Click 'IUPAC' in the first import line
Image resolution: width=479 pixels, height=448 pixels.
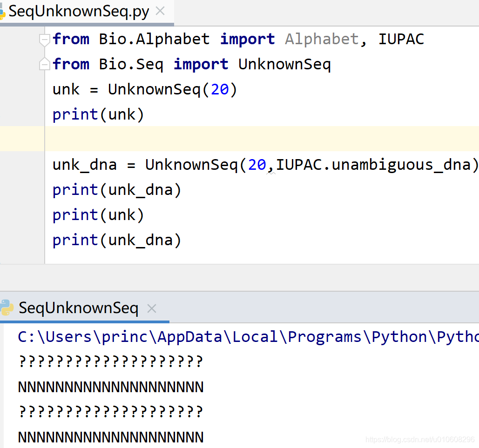tap(401, 39)
